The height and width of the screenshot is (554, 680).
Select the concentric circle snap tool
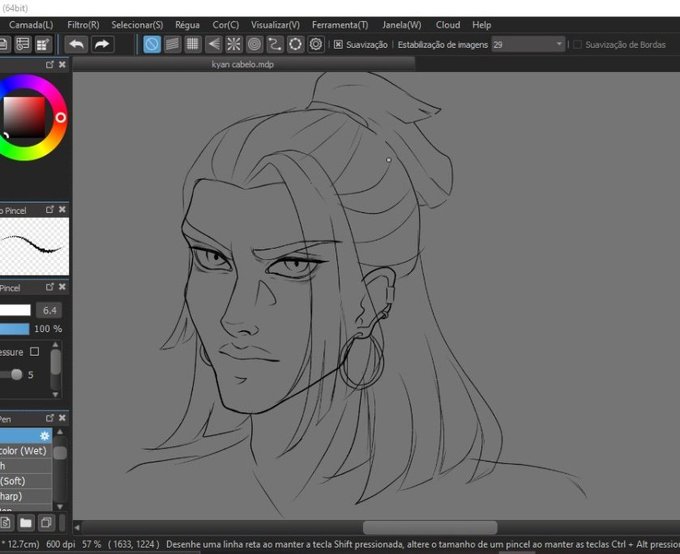[x=255, y=44]
